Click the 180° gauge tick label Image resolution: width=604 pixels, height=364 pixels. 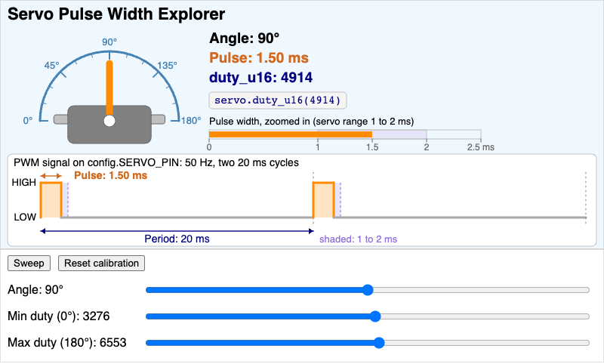point(191,121)
